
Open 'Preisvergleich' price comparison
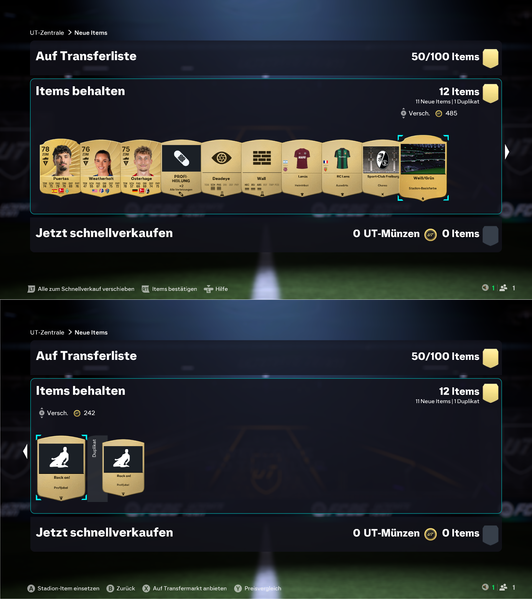point(258,589)
